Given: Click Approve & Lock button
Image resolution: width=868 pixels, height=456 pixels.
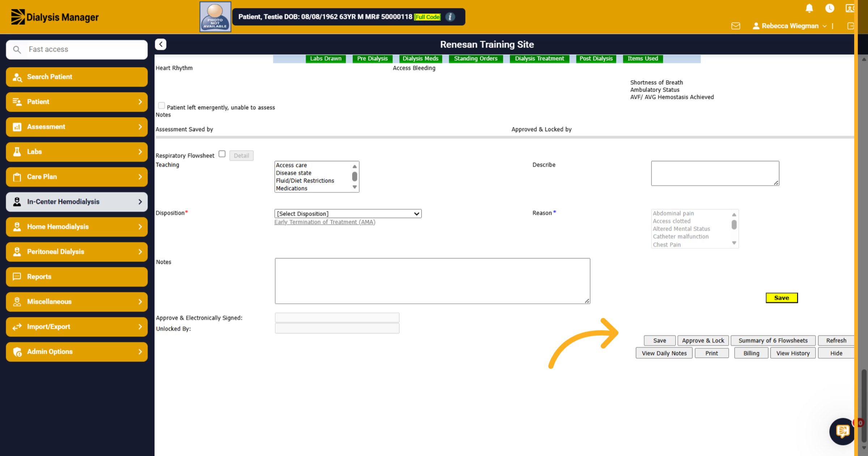Looking at the screenshot, I should [703, 340].
